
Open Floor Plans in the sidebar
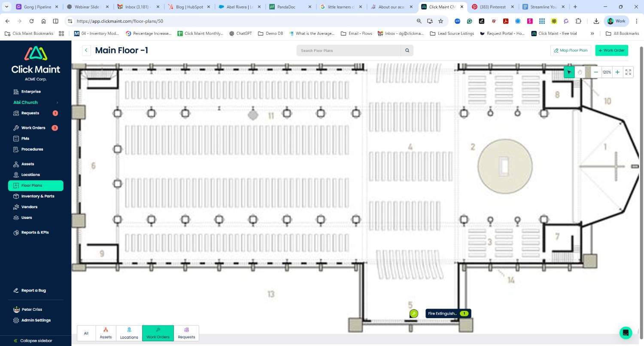pyautogui.click(x=31, y=185)
